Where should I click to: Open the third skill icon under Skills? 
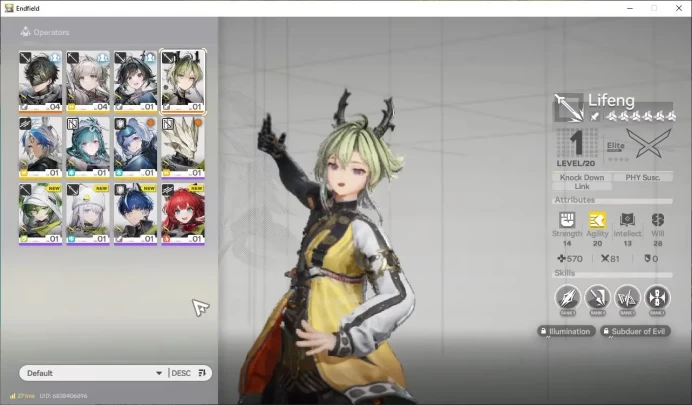pos(627,297)
